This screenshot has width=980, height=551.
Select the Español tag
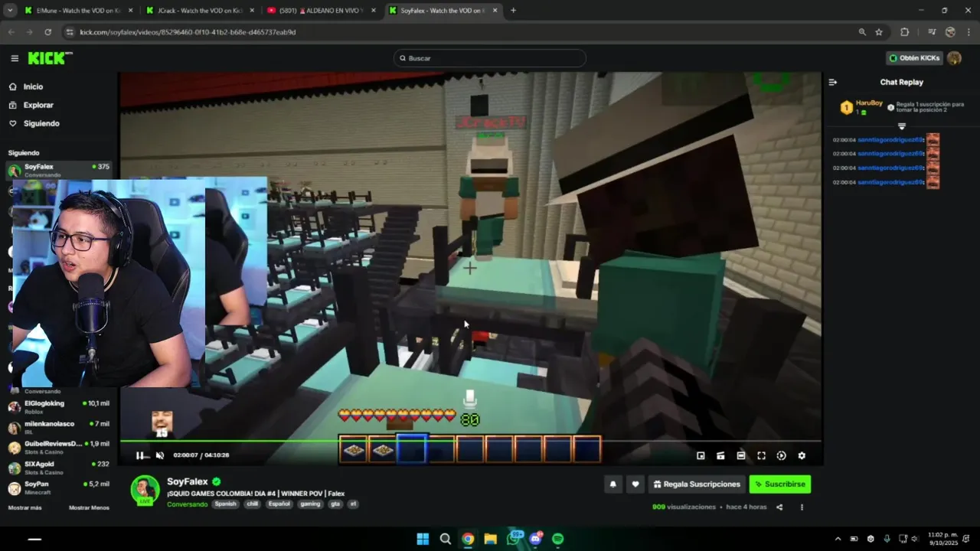pos(279,504)
